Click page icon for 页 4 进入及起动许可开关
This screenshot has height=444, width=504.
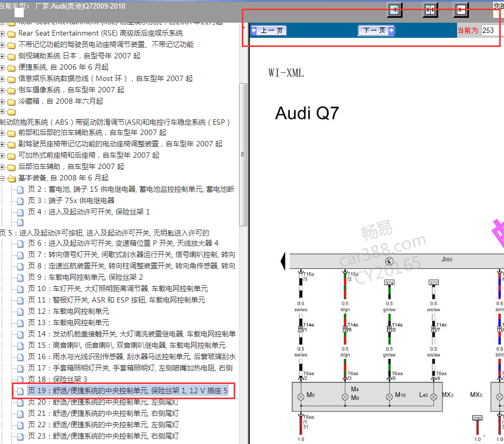[21, 212]
